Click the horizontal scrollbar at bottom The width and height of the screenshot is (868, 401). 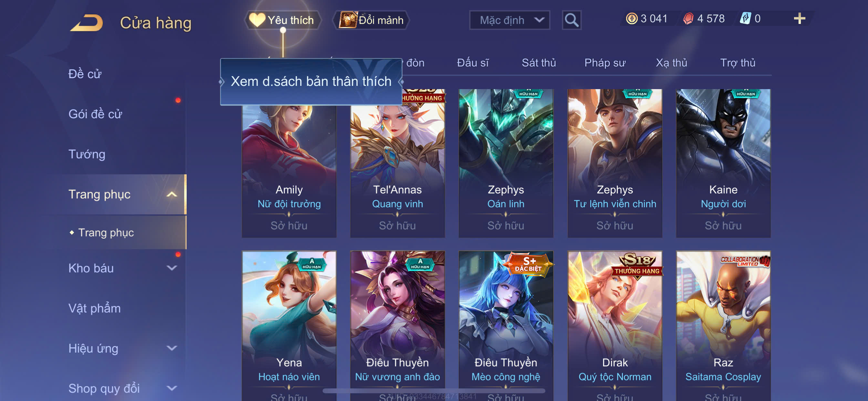pyautogui.click(x=434, y=391)
